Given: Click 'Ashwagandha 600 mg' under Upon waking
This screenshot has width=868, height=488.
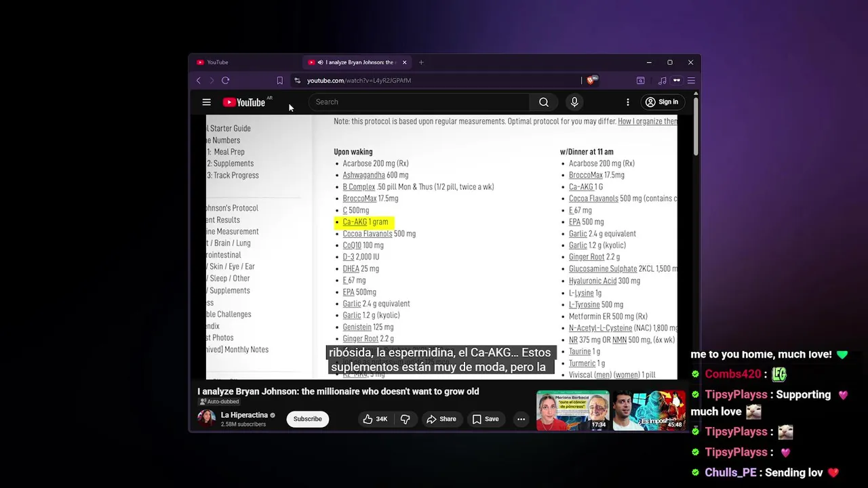Looking at the screenshot, I should 376,175.
